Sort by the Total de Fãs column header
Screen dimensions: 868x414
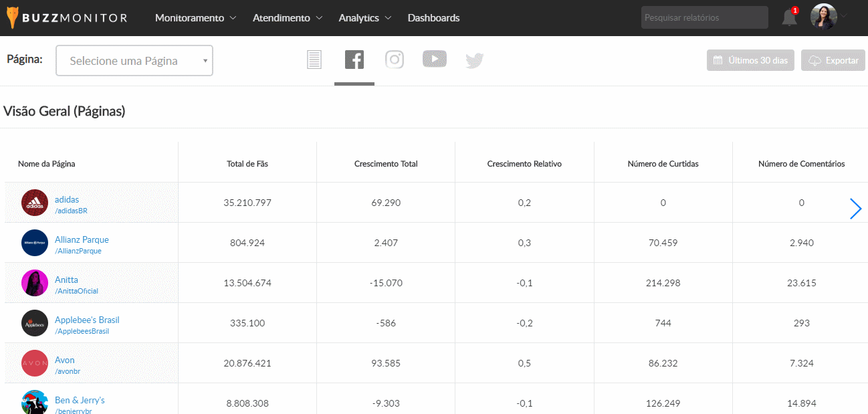pos(247,164)
